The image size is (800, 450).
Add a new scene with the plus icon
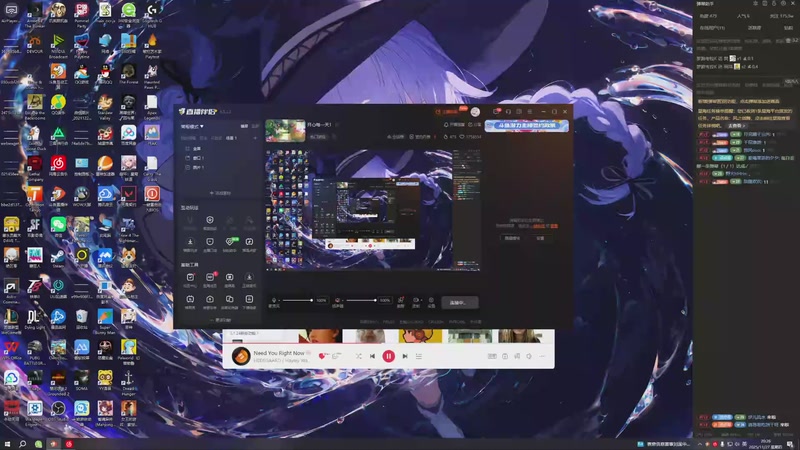tap(255, 138)
